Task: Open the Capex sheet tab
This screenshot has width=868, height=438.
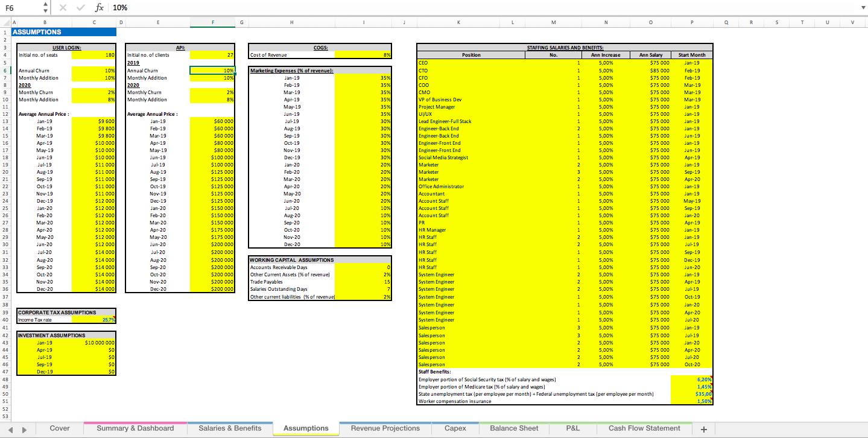Action: click(x=455, y=428)
